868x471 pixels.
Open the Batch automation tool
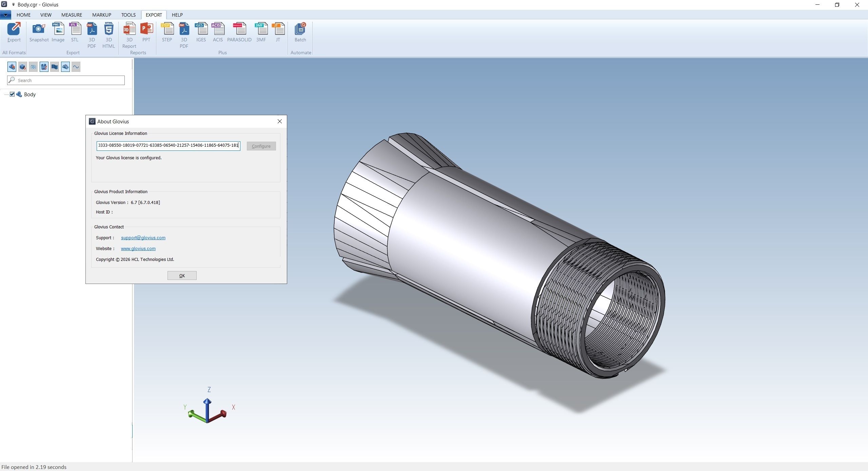pos(300,32)
